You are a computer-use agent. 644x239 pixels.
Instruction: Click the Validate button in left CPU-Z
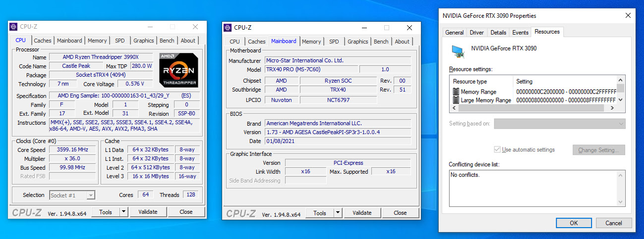click(148, 212)
